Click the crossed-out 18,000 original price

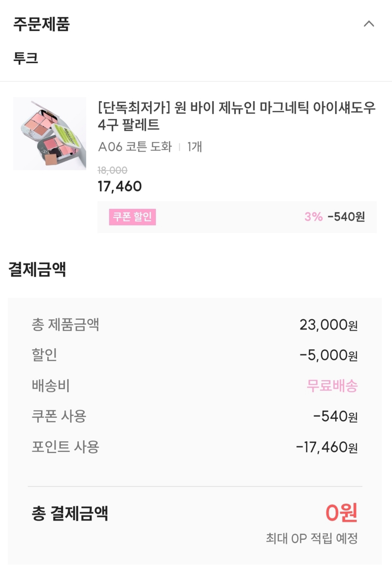pyautogui.click(x=113, y=170)
